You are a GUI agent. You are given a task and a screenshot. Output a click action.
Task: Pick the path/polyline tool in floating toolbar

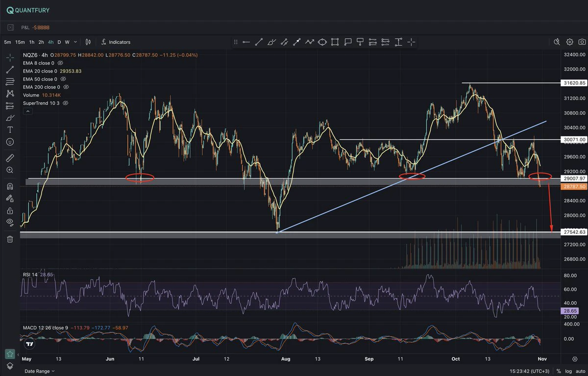click(310, 42)
